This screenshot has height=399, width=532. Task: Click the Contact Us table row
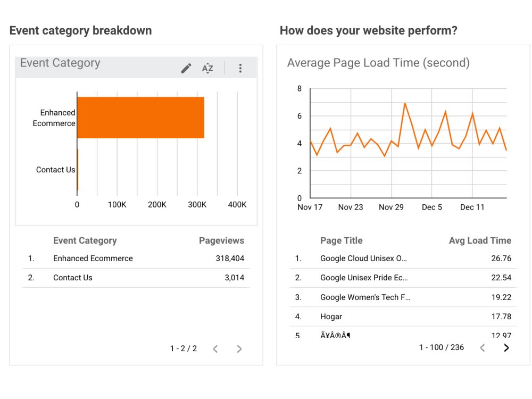click(x=136, y=278)
